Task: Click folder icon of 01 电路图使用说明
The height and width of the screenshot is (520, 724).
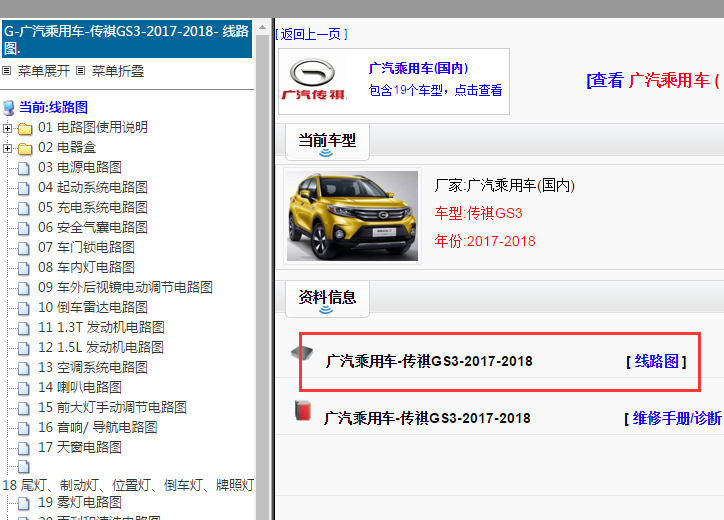Action: point(25,128)
